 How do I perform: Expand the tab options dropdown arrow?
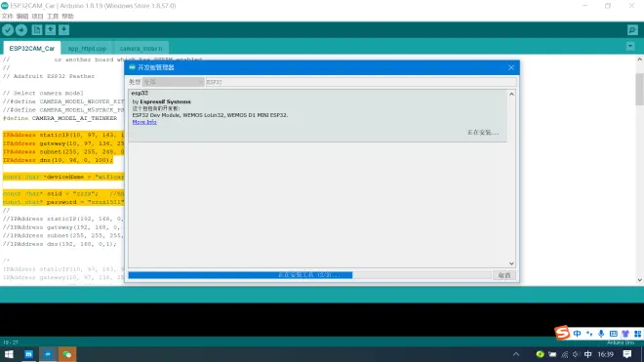point(630,47)
